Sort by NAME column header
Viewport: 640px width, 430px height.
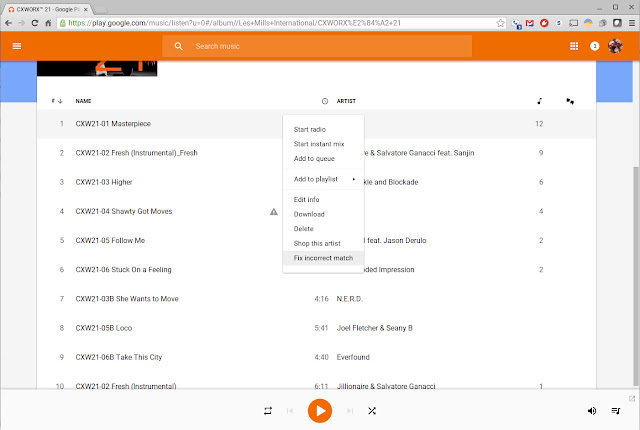tap(83, 101)
